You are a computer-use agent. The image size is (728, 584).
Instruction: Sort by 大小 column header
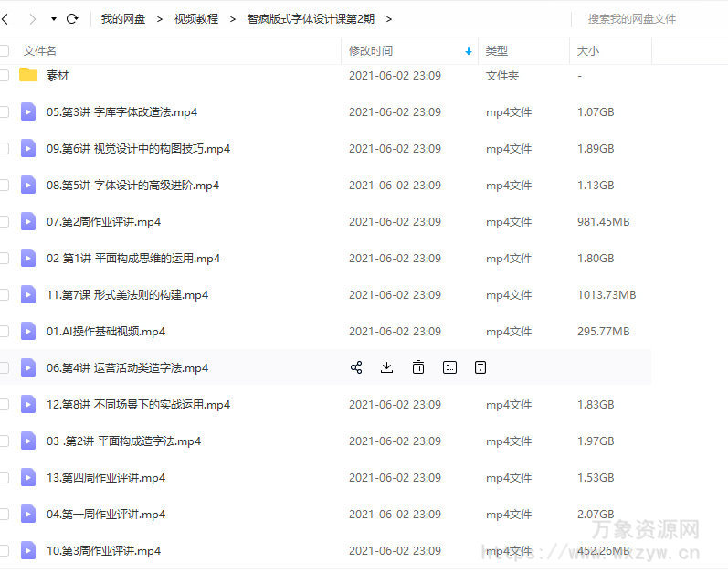(x=587, y=50)
